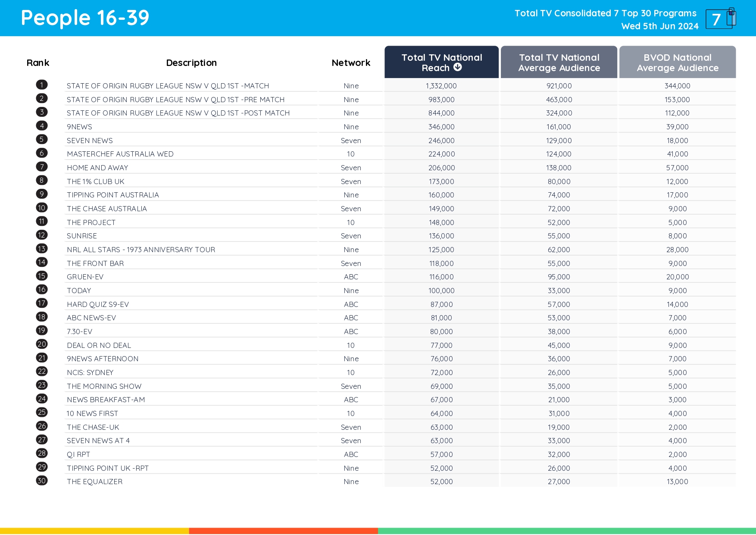Viewport: 756px width, 535px height.
Task: Click the sort arrow on Total TV National Reach
Action: (x=458, y=67)
